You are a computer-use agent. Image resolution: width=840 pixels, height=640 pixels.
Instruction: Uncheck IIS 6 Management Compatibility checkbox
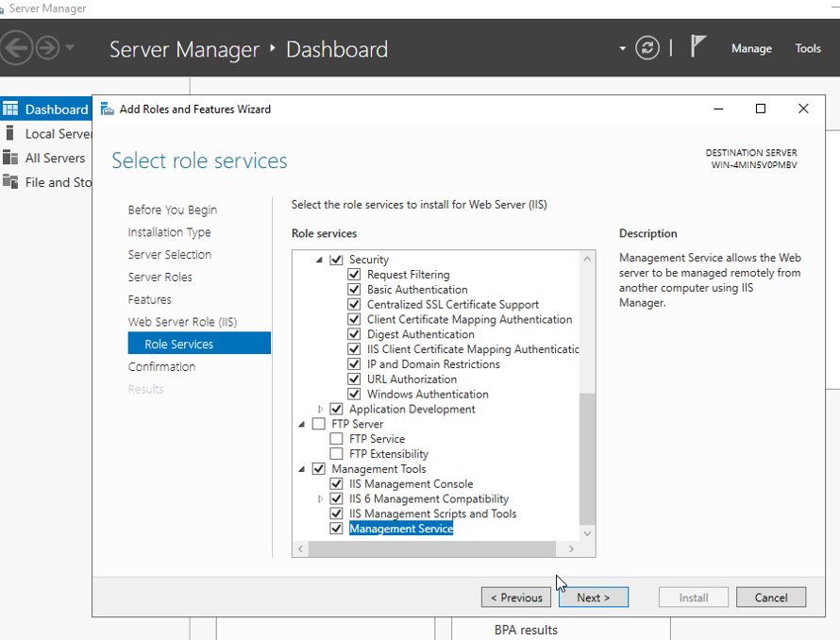(x=336, y=498)
